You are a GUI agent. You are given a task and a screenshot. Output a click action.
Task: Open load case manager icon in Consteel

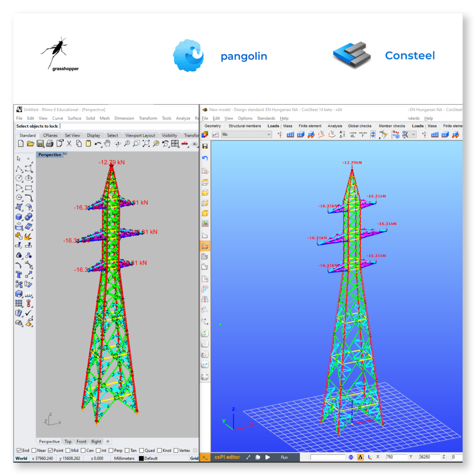click(205, 134)
